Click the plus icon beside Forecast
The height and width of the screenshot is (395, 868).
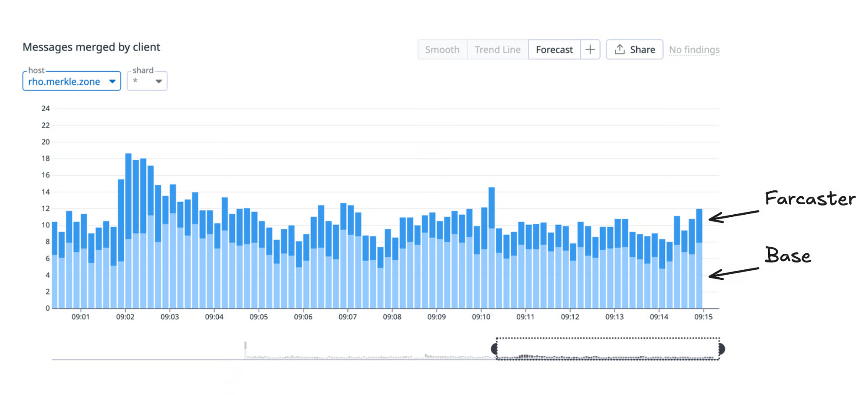(x=590, y=50)
